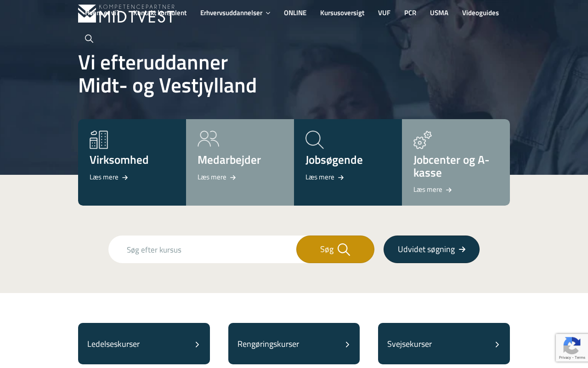Open the Ledelseskurser category

[144, 344]
